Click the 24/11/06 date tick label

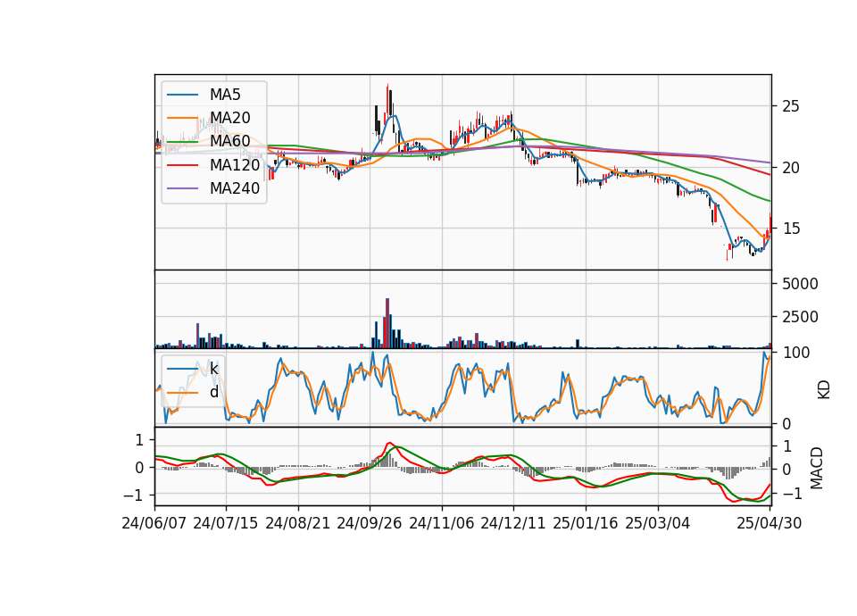pyautogui.click(x=442, y=523)
